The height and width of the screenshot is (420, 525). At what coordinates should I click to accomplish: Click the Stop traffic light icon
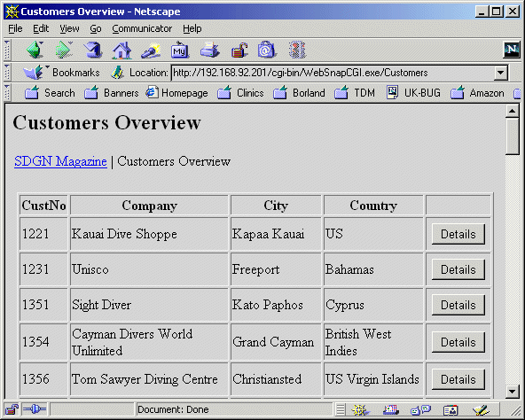[297, 50]
